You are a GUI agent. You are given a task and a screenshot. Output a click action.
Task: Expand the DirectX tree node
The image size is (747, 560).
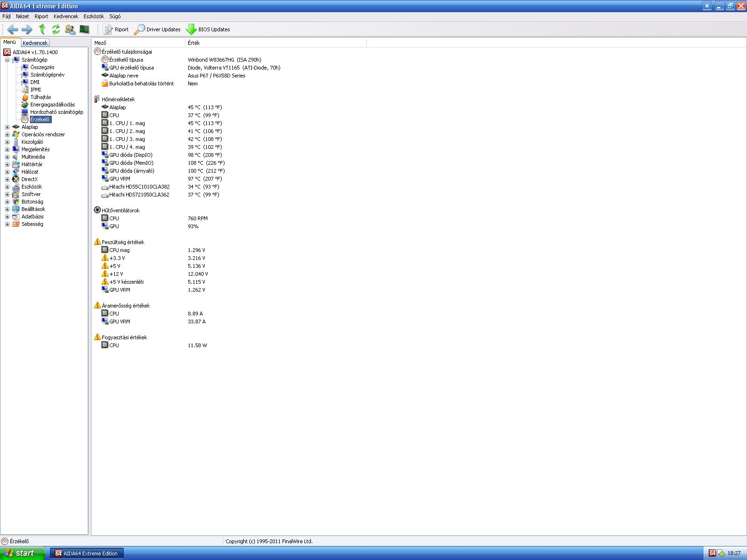point(7,179)
